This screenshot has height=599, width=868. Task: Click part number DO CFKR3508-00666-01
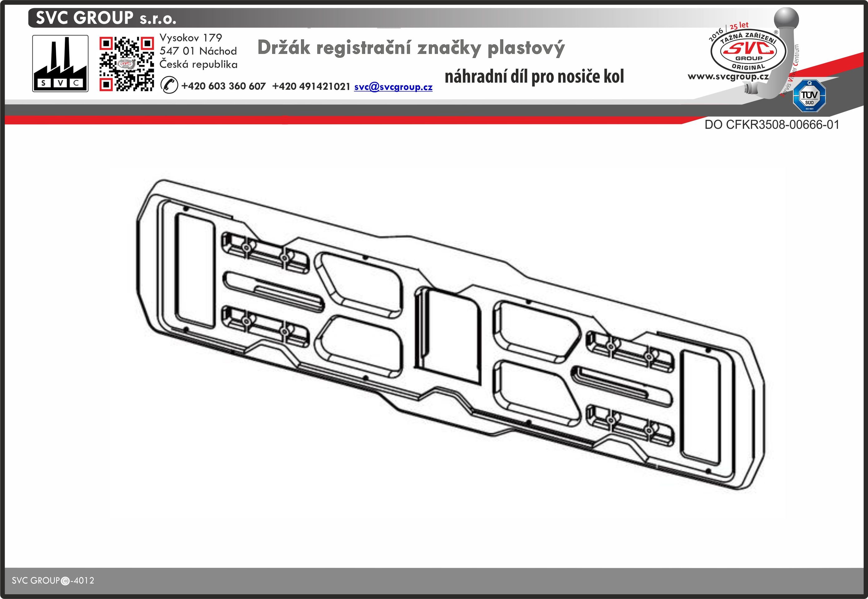click(x=772, y=124)
